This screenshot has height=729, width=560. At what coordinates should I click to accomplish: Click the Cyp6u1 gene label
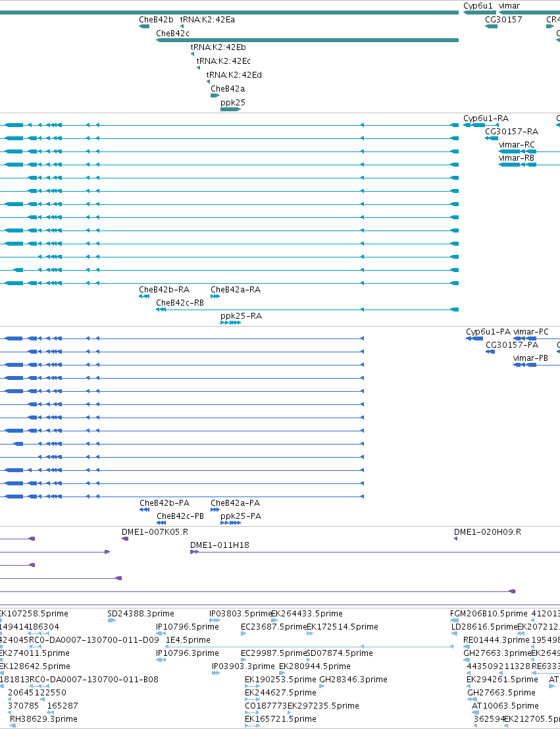(478, 6)
